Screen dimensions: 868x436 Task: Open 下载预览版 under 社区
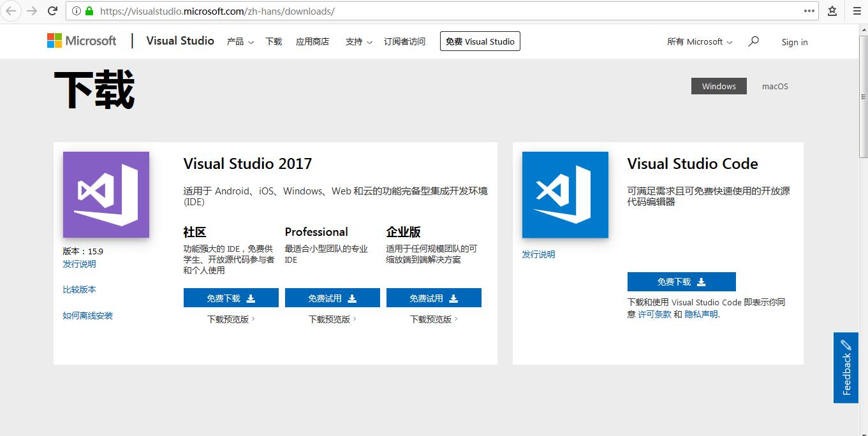coord(231,319)
